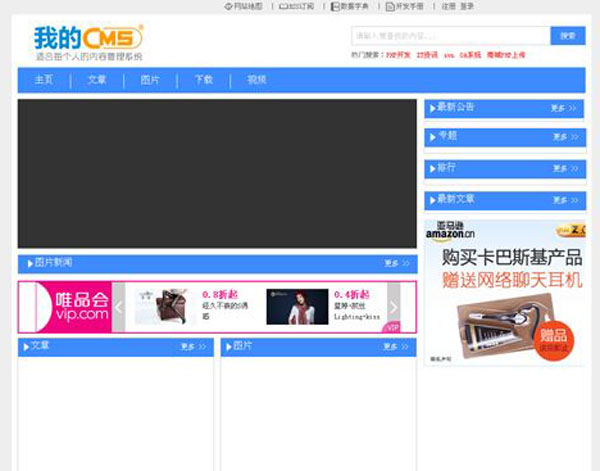Open the 视频 navigation item

(x=257, y=80)
